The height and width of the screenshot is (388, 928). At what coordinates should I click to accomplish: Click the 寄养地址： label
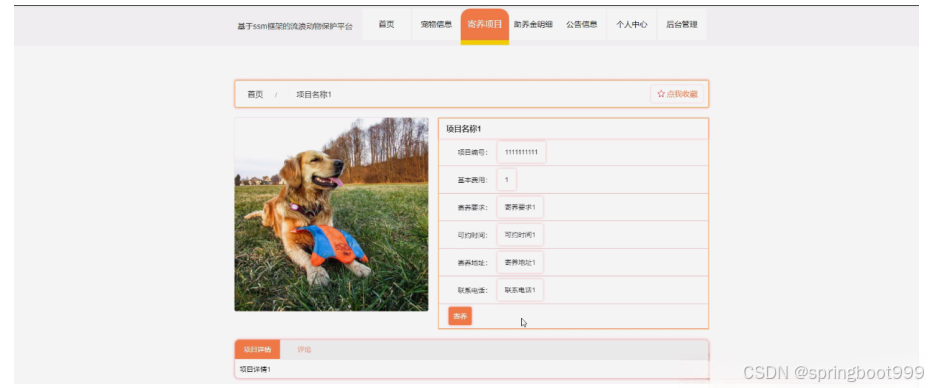pos(472,263)
